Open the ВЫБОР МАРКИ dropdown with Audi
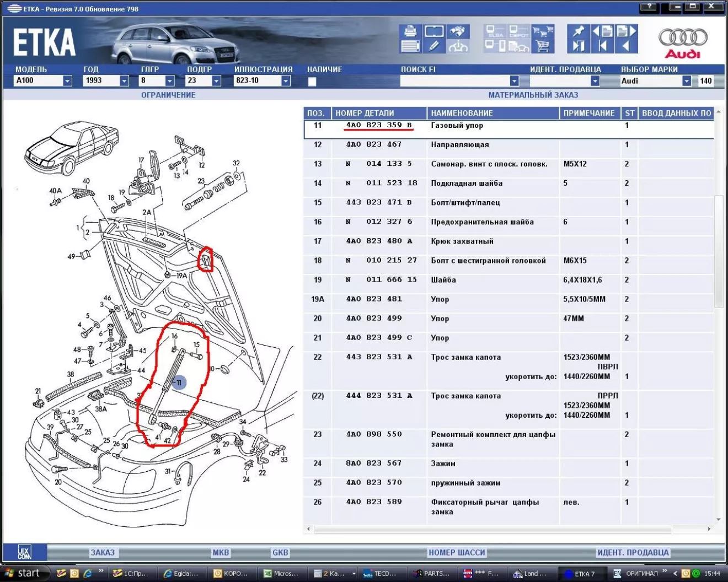The height and width of the screenshot is (582, 728). click(x=686, y=81)
